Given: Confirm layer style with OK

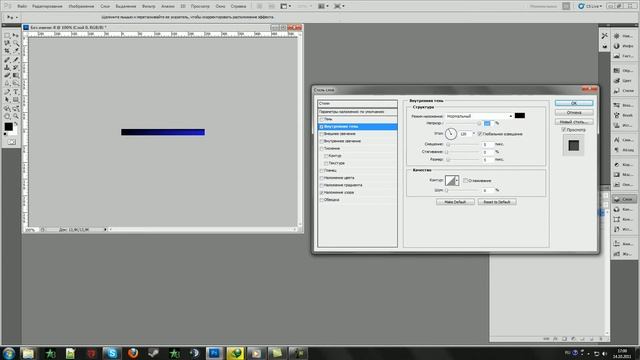Looking at the screenshot, I should pos(574,103).
